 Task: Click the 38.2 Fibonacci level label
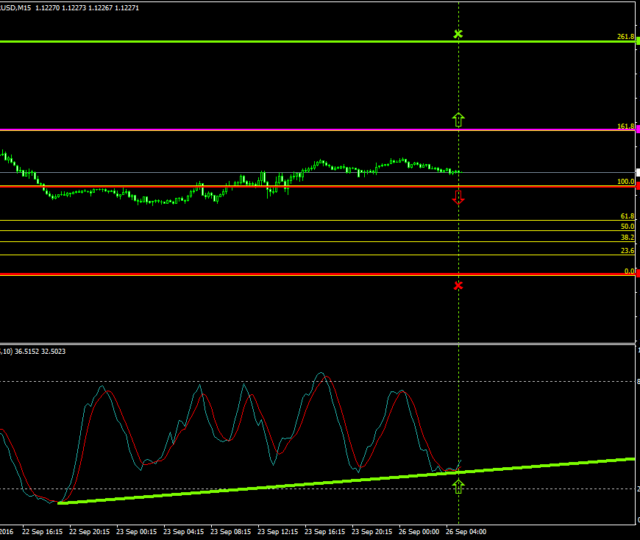(627, 238)
